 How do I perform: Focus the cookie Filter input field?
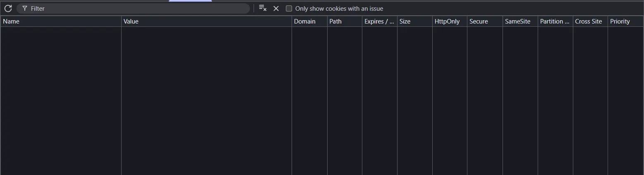[133, 8]
